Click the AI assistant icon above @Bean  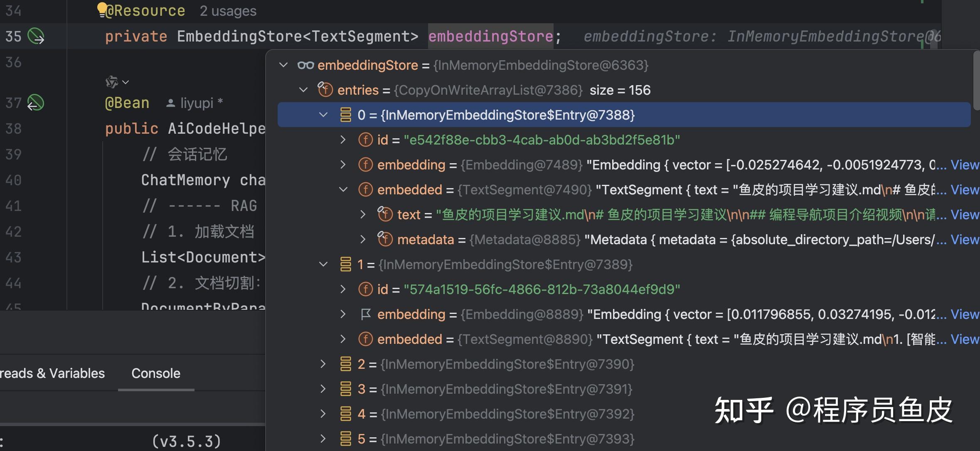point(112,82)
